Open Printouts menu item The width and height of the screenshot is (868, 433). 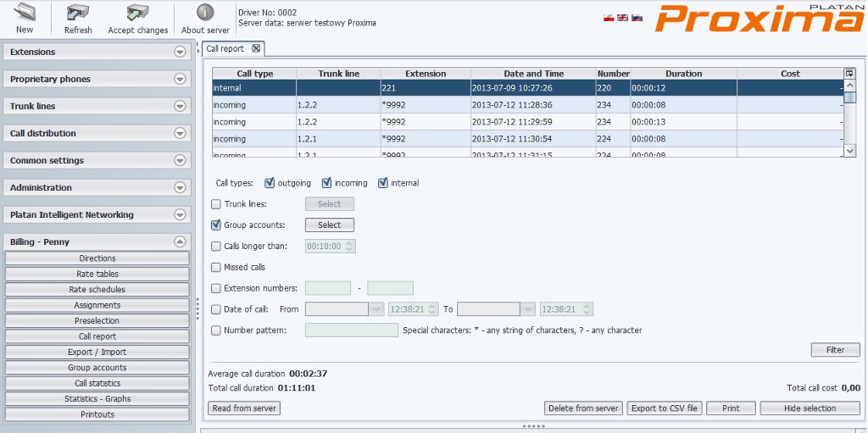97,414
